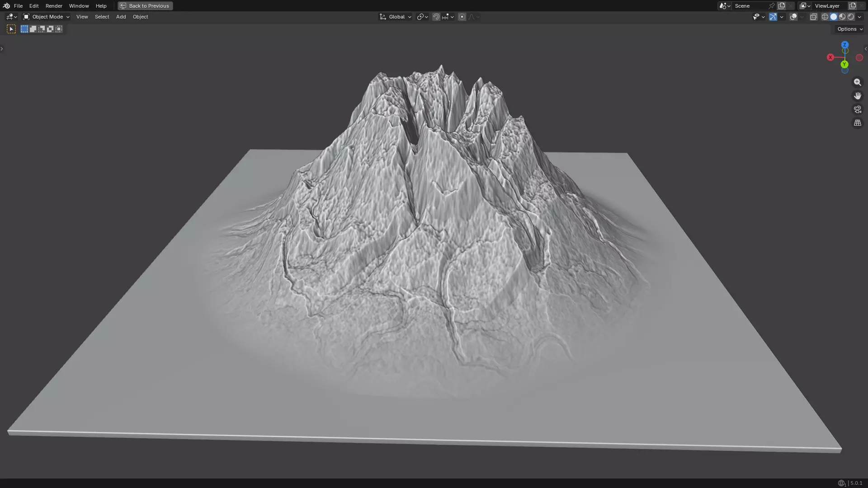Toggle gizmo visibility button
Screen dimensions: 868x488
pyautogui.click(x=773, y=17)
